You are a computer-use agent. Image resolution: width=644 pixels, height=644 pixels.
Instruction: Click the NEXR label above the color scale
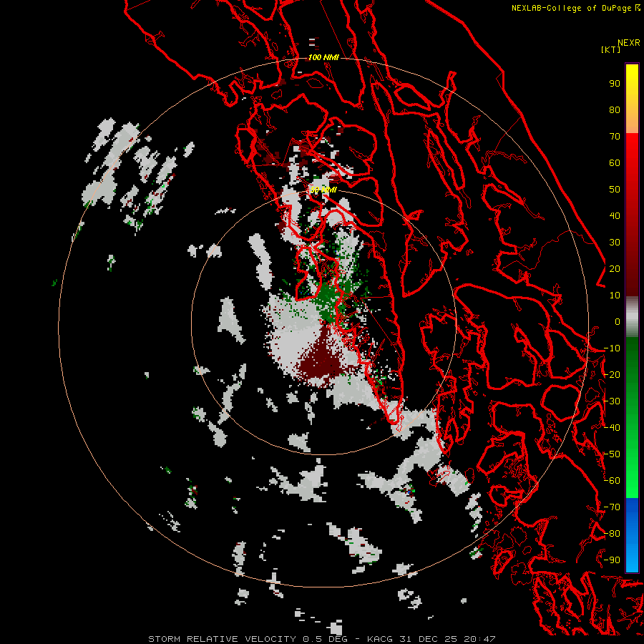628,43
